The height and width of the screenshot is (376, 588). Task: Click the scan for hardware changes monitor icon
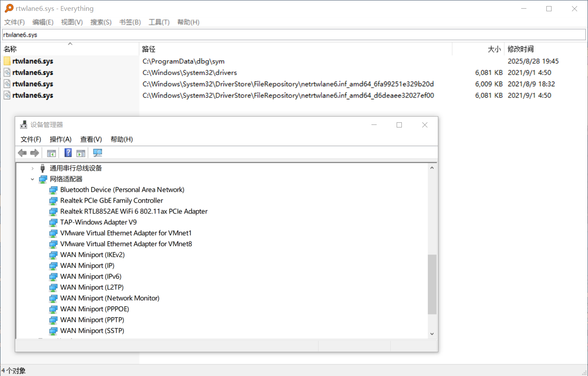[x=98, y=153]
